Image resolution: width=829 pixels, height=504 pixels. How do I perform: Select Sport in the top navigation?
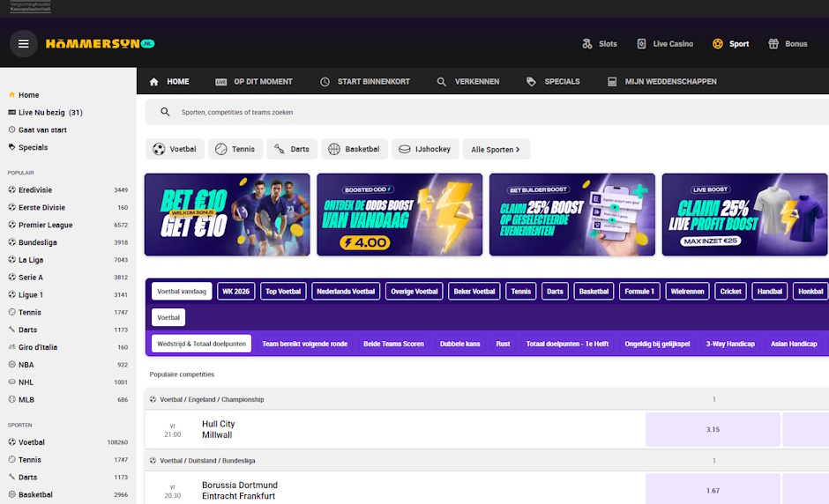(730, 44)
